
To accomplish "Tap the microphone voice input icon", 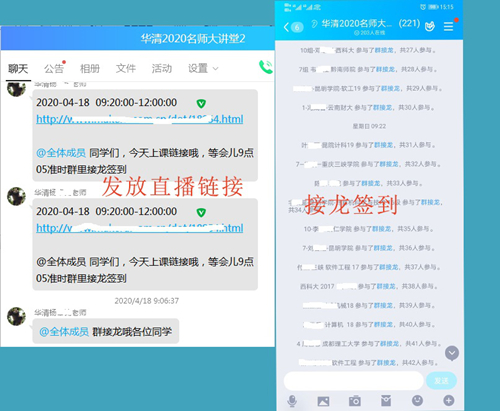I will pos(292,401).
